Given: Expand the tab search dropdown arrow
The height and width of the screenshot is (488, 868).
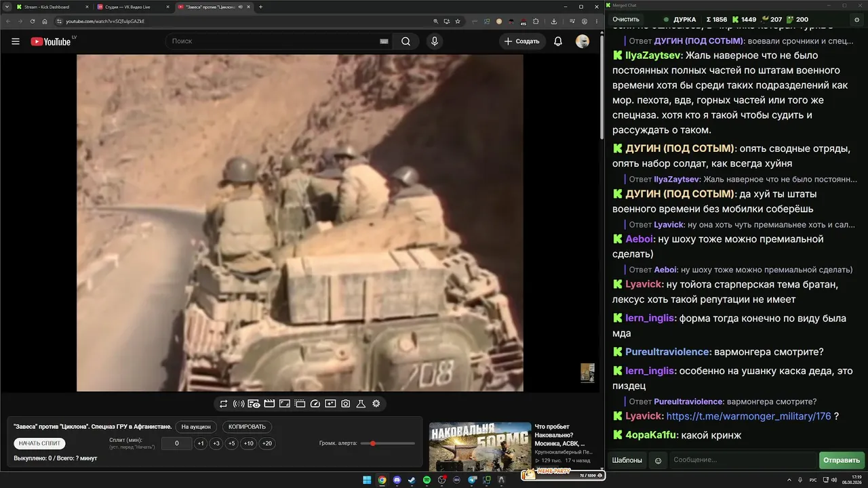Looking at the screenshot, I should (x=6, y=7).
